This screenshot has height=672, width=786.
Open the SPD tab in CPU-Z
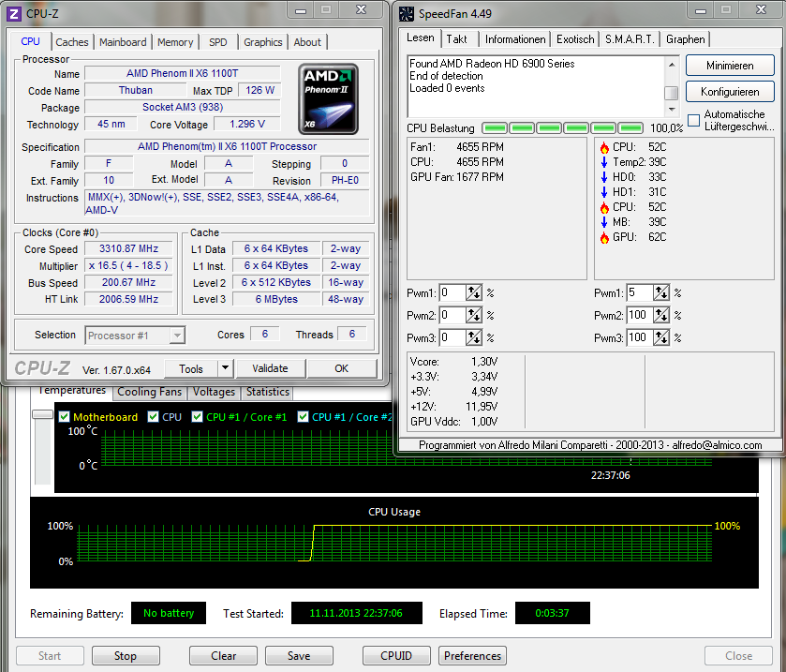(x=218, y=42)
